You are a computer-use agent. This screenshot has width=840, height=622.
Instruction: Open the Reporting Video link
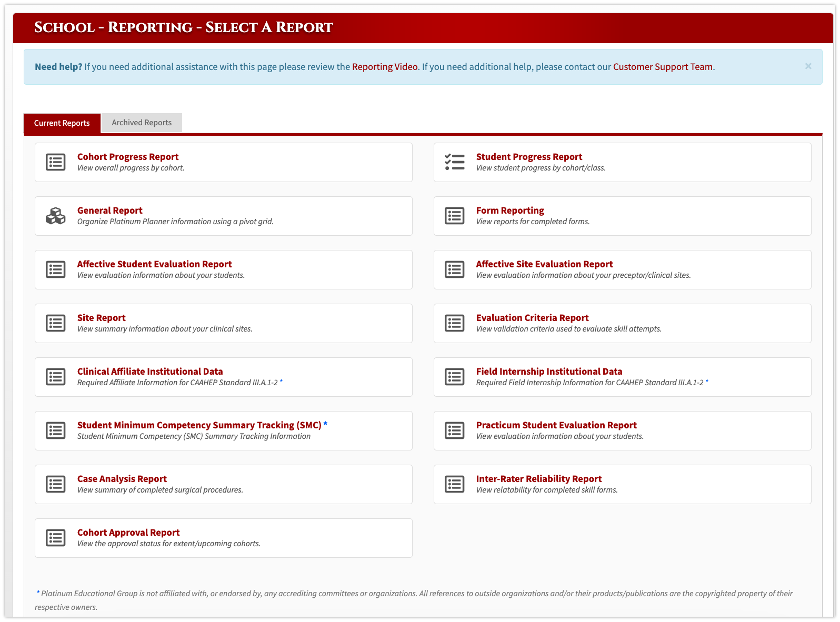pyautogui.click(x=385, y=67)
